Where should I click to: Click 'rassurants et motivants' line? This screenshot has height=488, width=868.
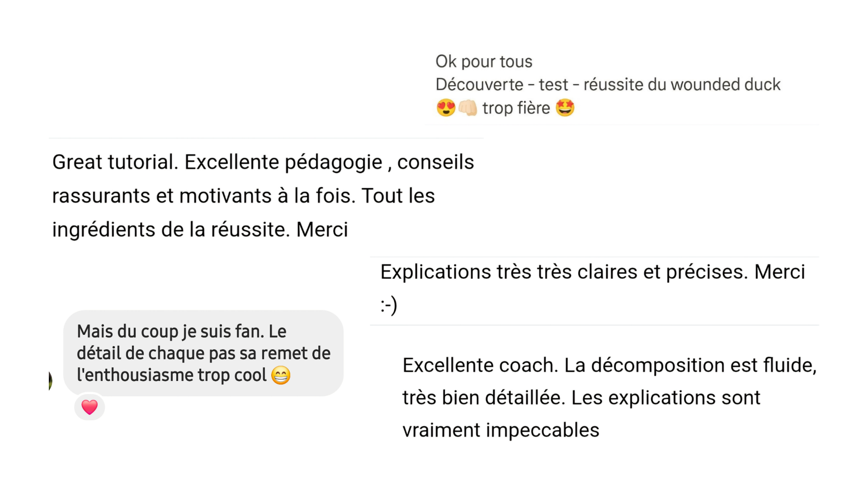tap(243, 196)
